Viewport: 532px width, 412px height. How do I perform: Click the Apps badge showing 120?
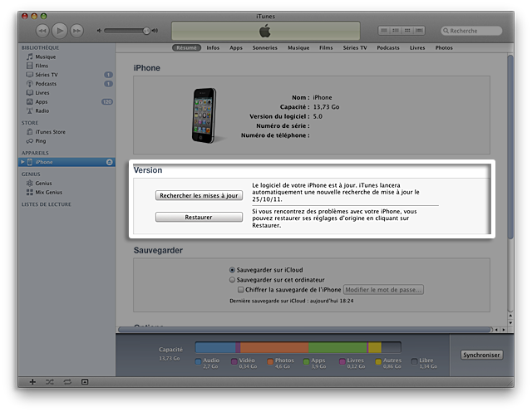(107, 101)
